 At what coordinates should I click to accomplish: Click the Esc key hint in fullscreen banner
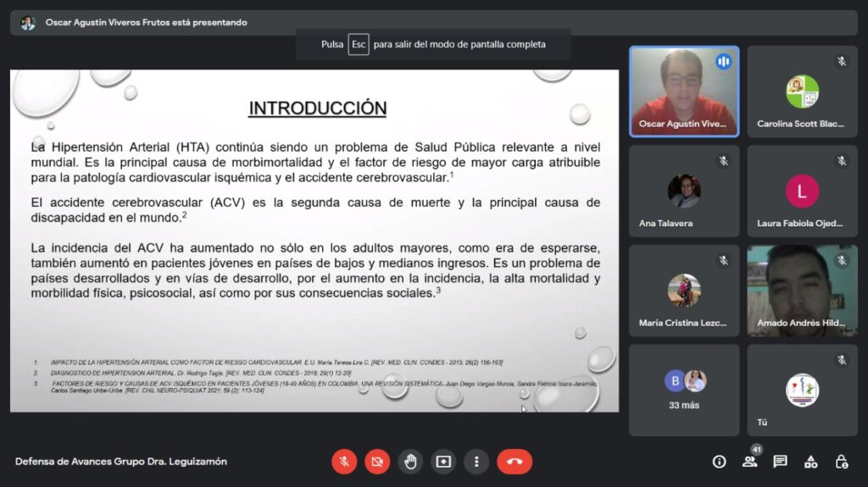point(359,44)
